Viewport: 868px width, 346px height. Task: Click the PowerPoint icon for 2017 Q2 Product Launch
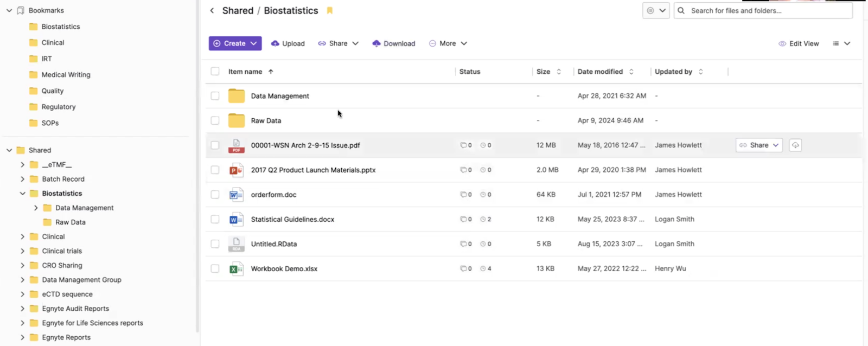click(236, 170)
